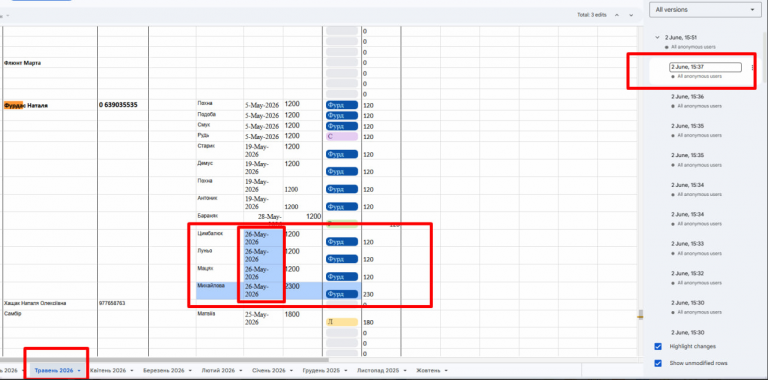The height and width of the screenshot is (380, 768).
Task: Open the Лютий 2026 tab menu arrow
Action: pyautogui.click(x=240, y=371)
